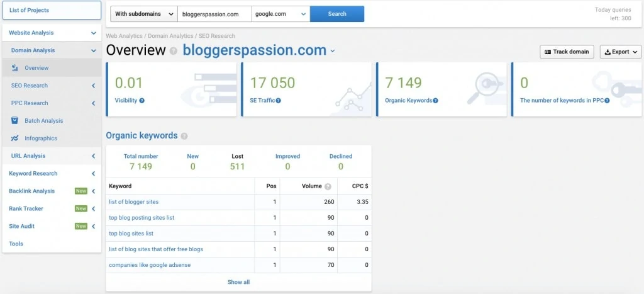The width and height of the screenshot is (644, 294).
Task: Click the Visibility 0.01 card
Action: point(171,89)
